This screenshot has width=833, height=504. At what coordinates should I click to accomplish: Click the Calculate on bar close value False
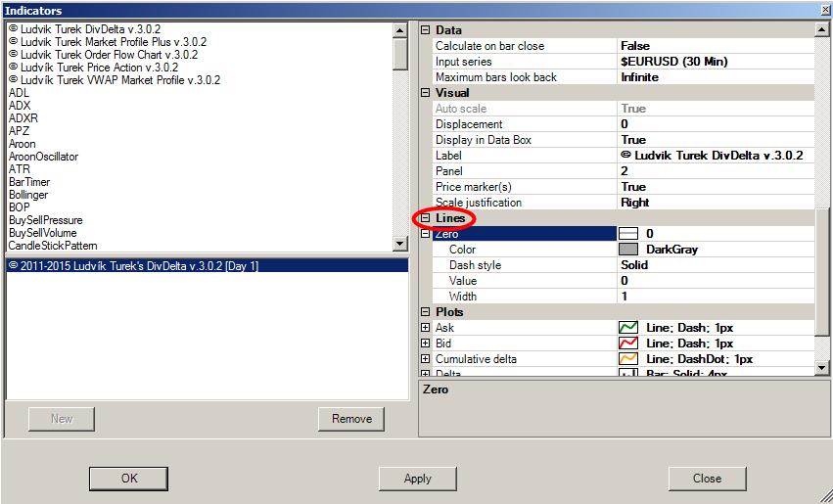[716, 46]
